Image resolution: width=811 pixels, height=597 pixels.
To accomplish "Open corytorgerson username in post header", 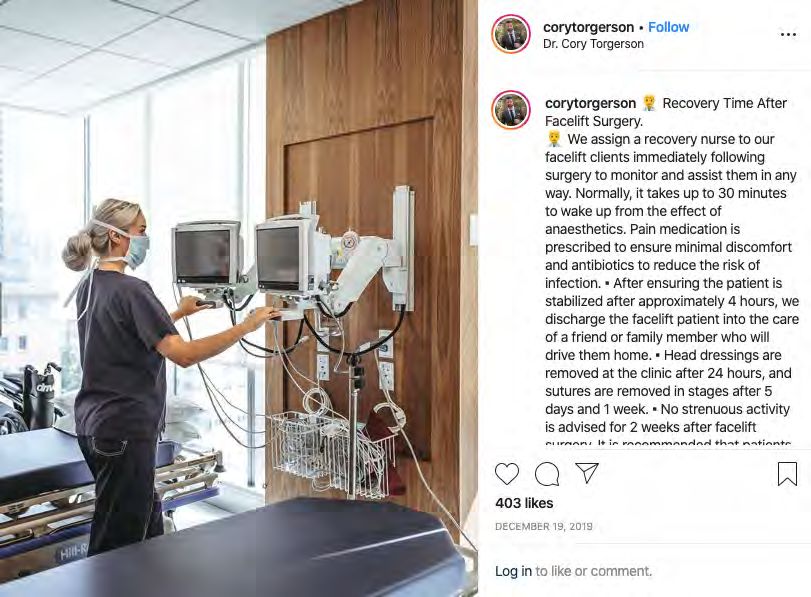I will click(x=589, y=27).
